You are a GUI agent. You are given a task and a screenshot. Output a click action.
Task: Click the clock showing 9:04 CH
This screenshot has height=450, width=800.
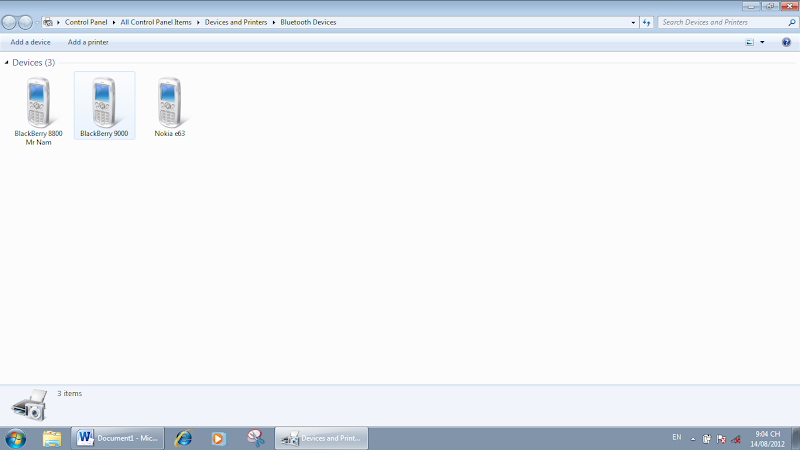pyautogui.click(x=767, y=439)
